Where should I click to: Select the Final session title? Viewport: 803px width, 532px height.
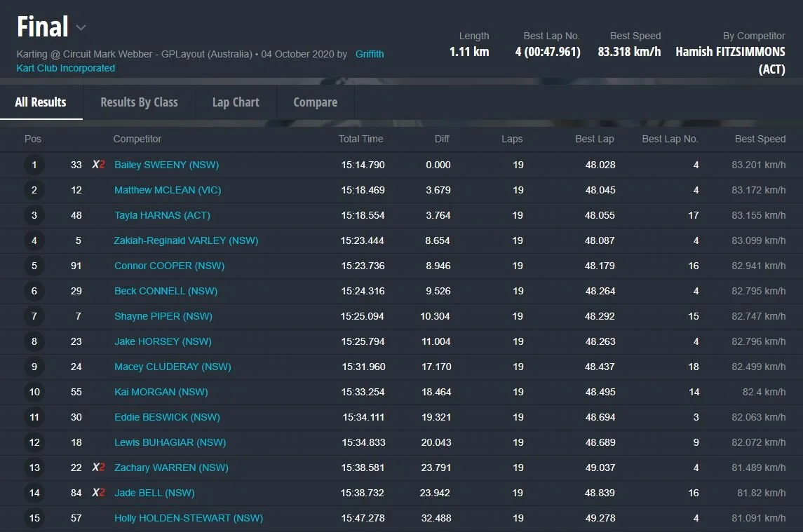coord(43,27)
